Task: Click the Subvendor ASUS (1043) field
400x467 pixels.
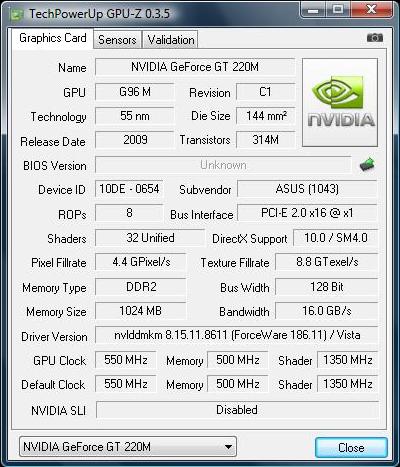Action: click(x=307, y=189)
